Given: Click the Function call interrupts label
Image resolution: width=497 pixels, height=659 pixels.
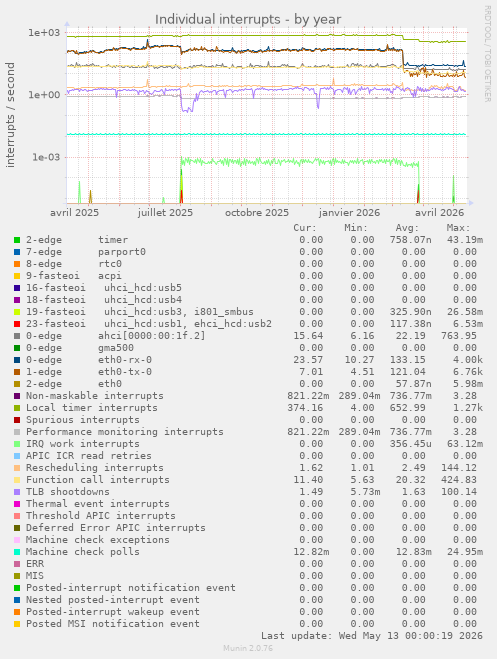Looking at the screenshot, I should pyautogui.click(x=97, y=480).
